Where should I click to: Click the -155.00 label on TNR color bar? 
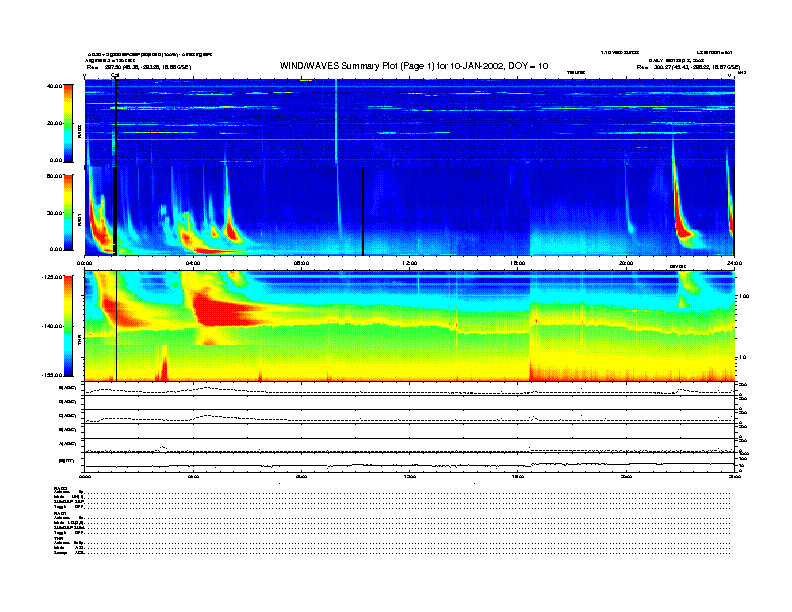click(x=52, y=375)
